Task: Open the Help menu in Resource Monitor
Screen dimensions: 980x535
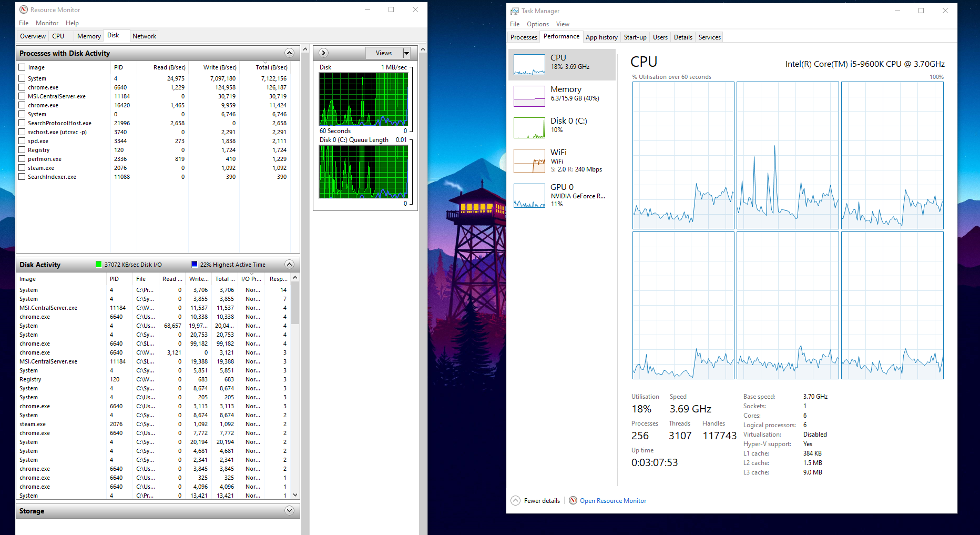Action: coord(72,23)
